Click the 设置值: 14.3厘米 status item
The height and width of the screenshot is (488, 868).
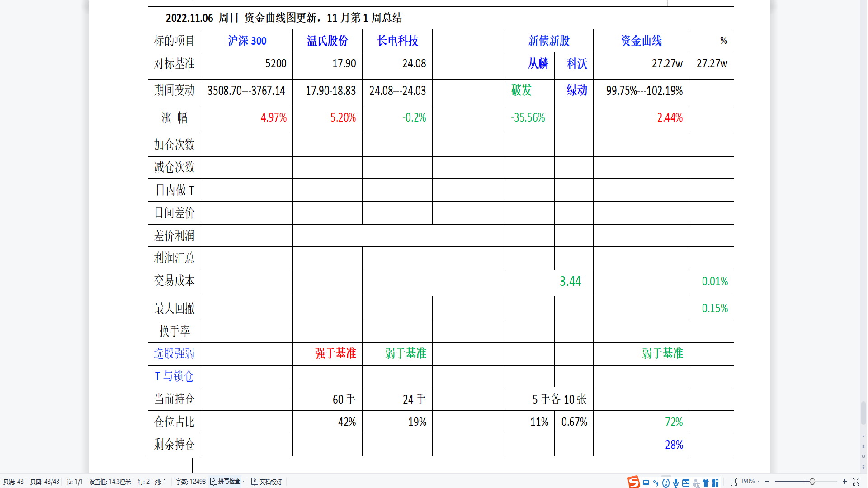pos(110,482)
